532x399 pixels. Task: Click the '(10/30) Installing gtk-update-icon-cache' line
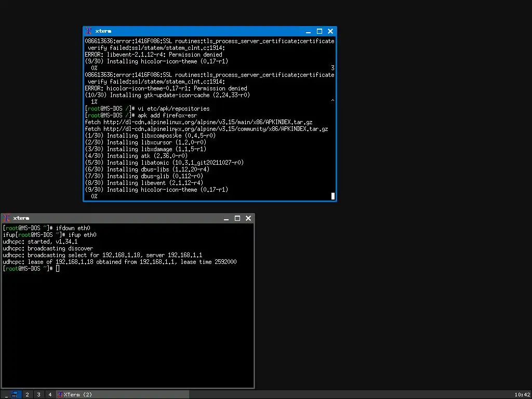(x=167, y=96)
